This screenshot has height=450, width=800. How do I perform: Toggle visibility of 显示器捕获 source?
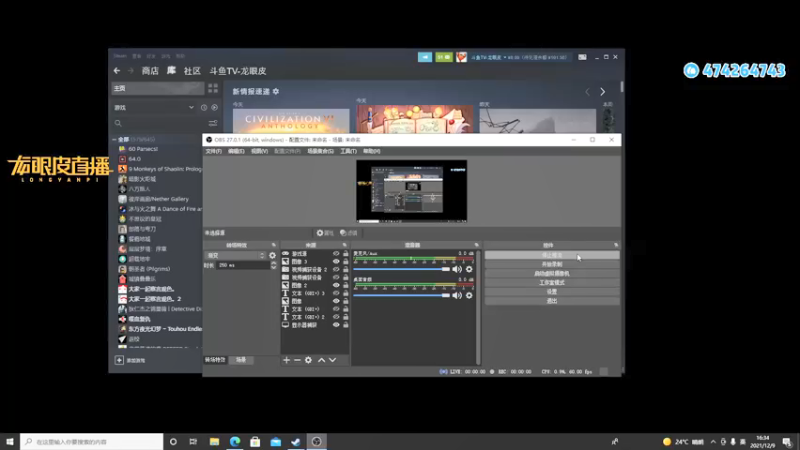point(336,325)
